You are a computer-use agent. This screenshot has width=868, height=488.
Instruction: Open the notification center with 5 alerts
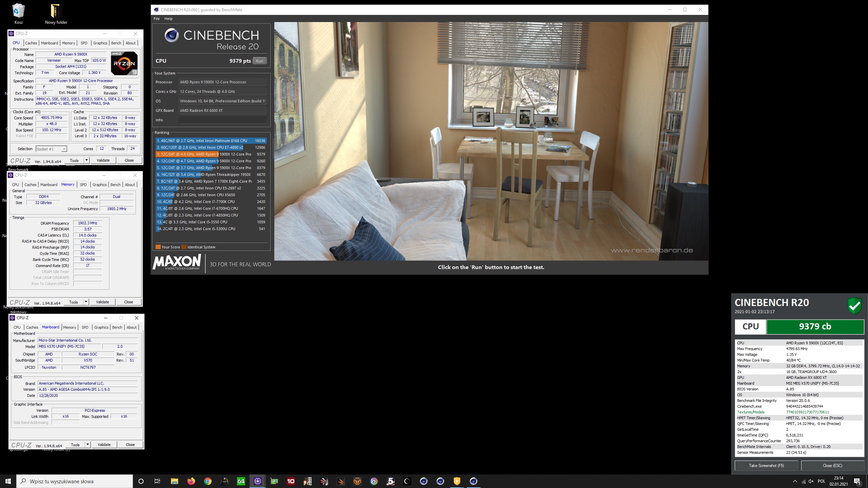click(857, 481)
